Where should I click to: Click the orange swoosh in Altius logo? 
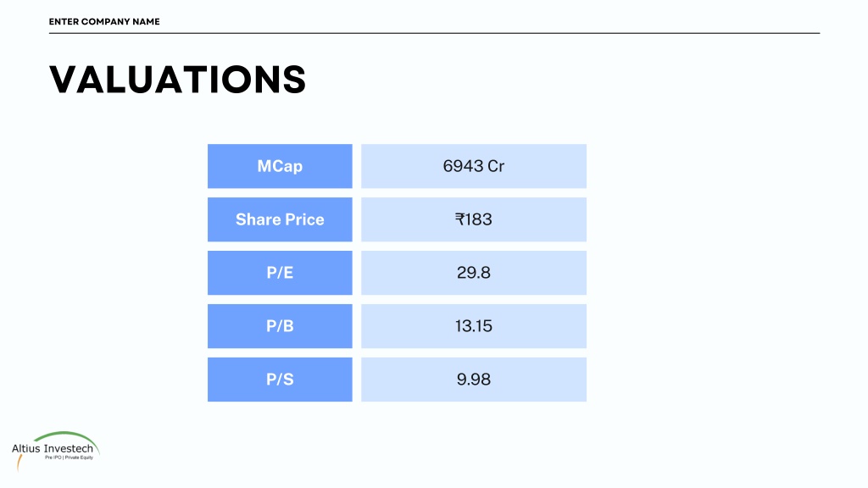point(19,463)
